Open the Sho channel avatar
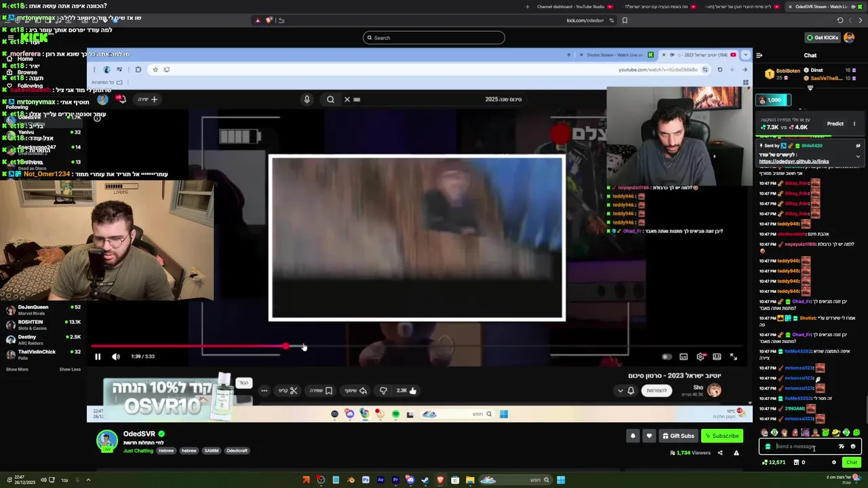This screenshot has width=868, height=488. pos(714,390)
